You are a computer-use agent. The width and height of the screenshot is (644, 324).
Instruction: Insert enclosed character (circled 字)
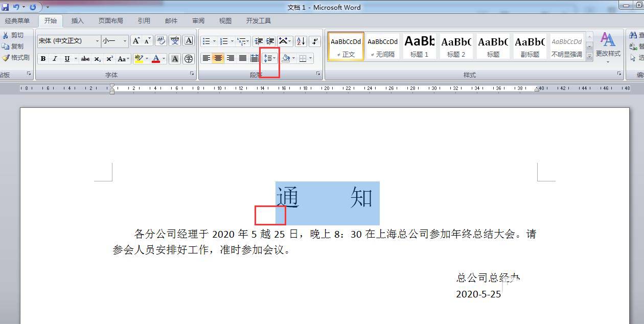point(189,59)
